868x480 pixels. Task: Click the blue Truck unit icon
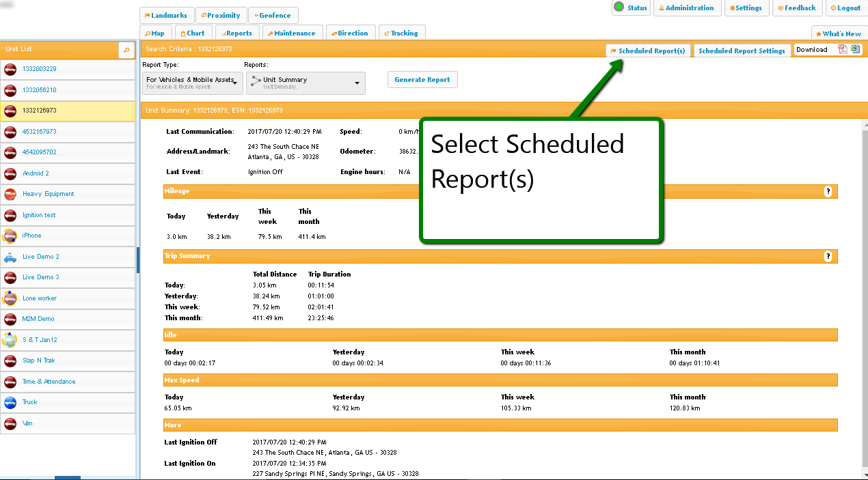[x=10, y=402]
